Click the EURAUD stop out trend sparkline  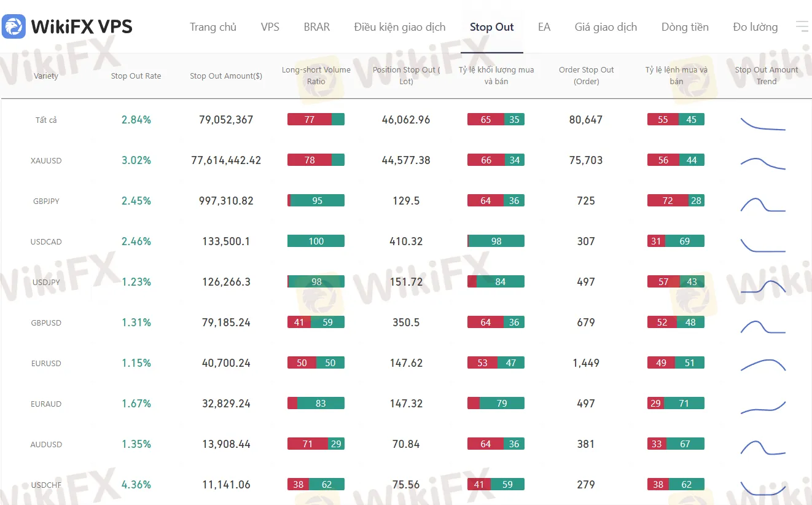763,407
